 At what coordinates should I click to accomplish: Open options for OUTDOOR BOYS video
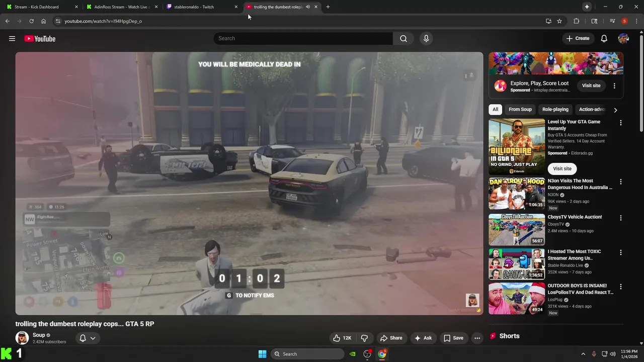click(621, 287)
